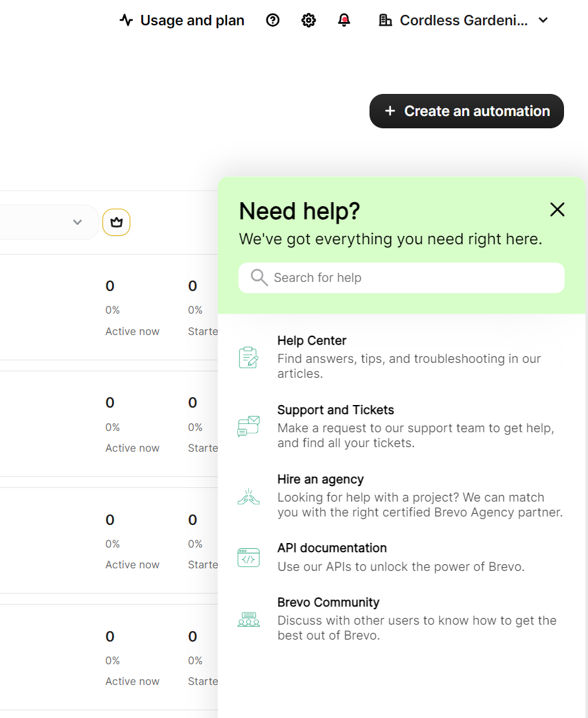Expand the Cordless Gardening account dropdown
The image size is (588, 718).
[x=543, y=20]
